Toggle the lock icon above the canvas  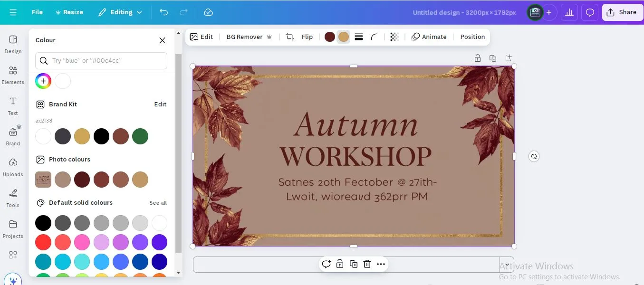477,58
